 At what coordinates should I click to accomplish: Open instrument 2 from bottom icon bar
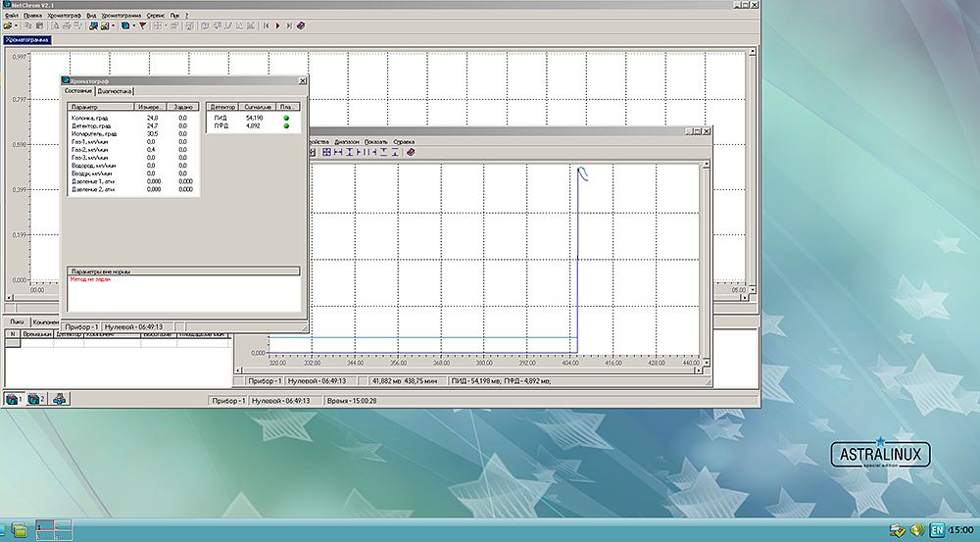(36, 399)
